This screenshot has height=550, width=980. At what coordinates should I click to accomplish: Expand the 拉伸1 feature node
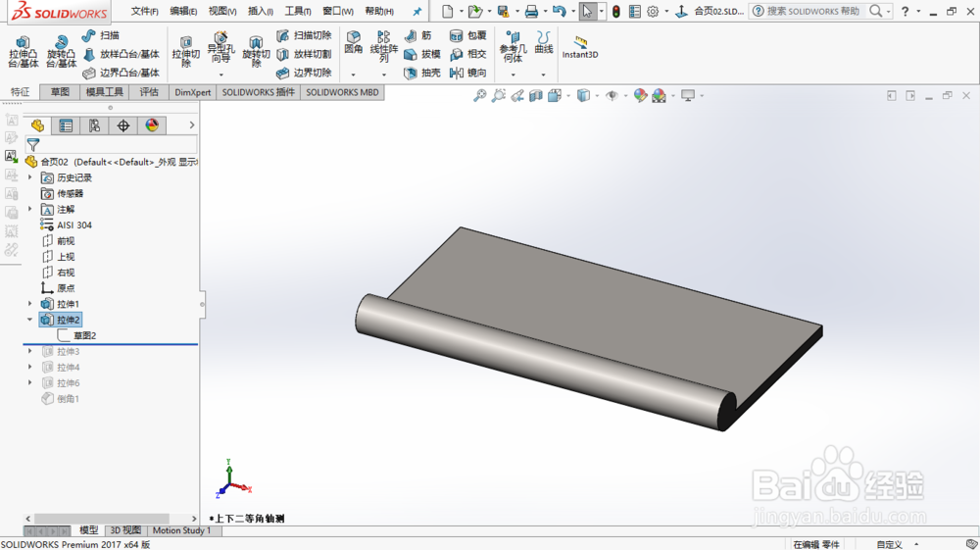pyautogui.click(x=29, y=304)
